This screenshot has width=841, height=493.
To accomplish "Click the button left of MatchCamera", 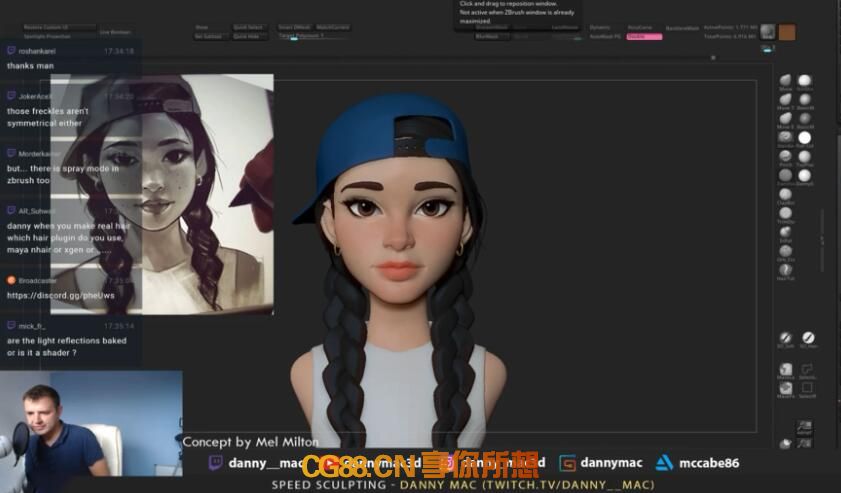I will 294,27.
